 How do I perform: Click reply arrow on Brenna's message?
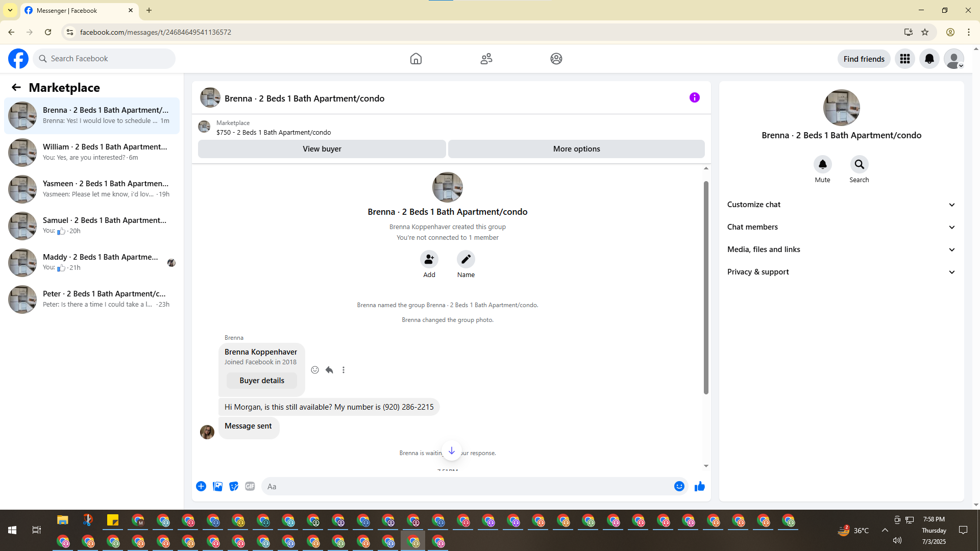click(329, 370)
